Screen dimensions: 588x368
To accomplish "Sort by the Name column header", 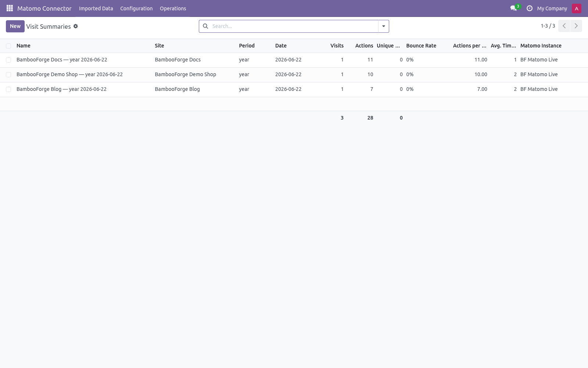I will [x=24, y=46].
